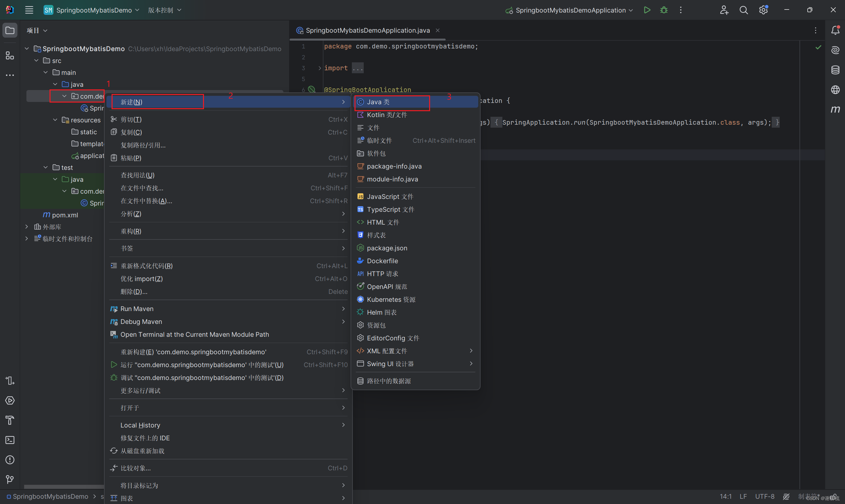Choose 软件包 in the new submenu
The height and width of the screenshot is (504, 845).
click(x=376, y=153)
